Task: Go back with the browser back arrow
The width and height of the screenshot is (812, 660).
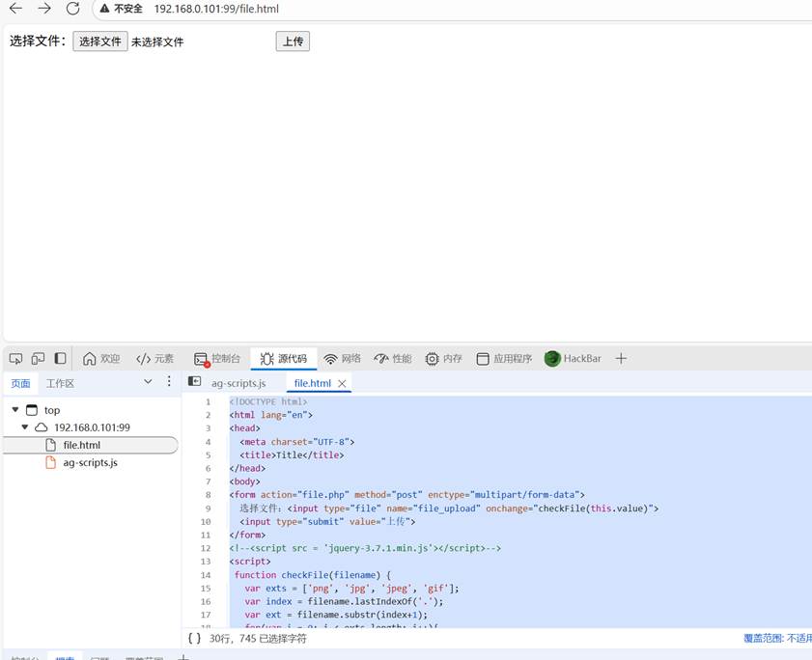Action: coord(16,9)
